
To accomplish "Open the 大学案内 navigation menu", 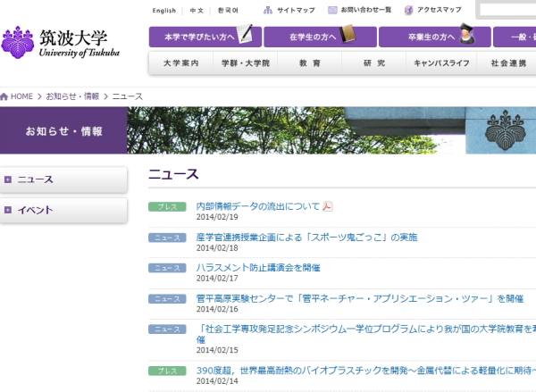I will [x=187, y=64].
